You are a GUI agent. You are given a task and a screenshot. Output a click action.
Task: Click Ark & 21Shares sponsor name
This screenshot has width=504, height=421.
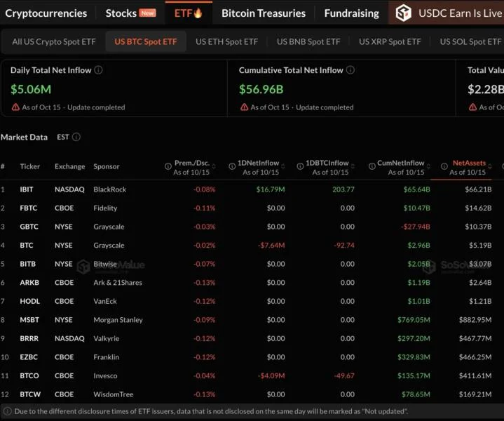click(118, 283)
